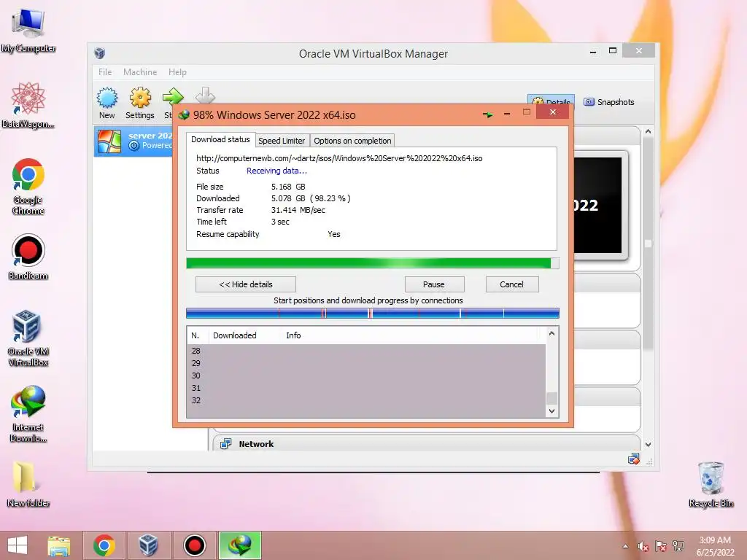Select connection row 30

366,376
